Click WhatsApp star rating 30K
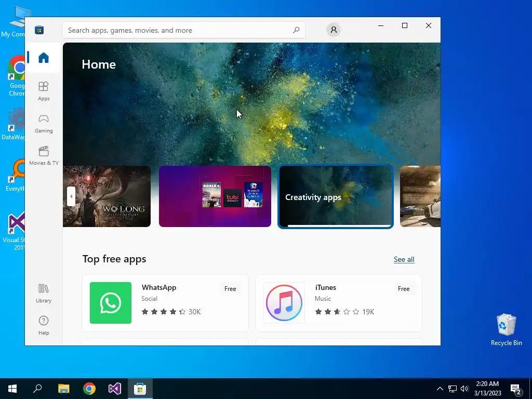The image size is (532, 399). 171,312
